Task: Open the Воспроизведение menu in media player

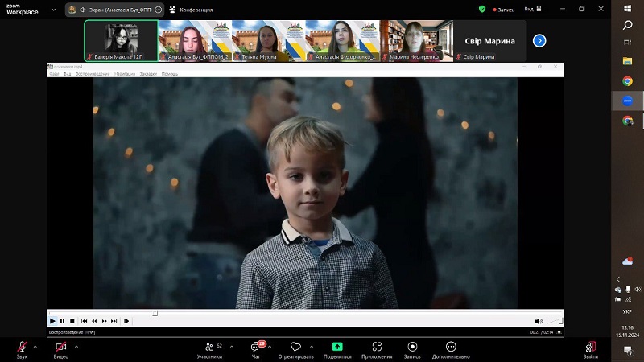Action: click(x=93, y=74)
